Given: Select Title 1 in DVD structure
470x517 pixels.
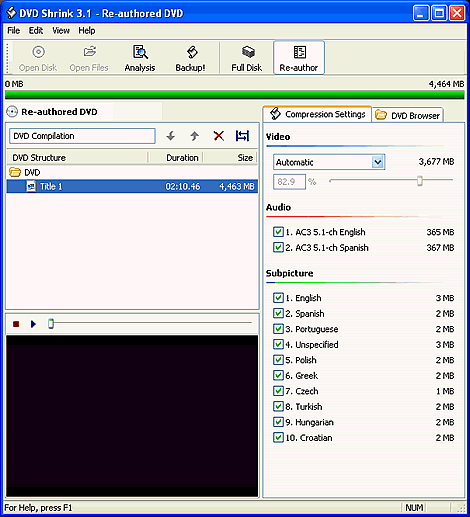Looking at the screenshot, I should pyautogui.click(x=132, y=186).
